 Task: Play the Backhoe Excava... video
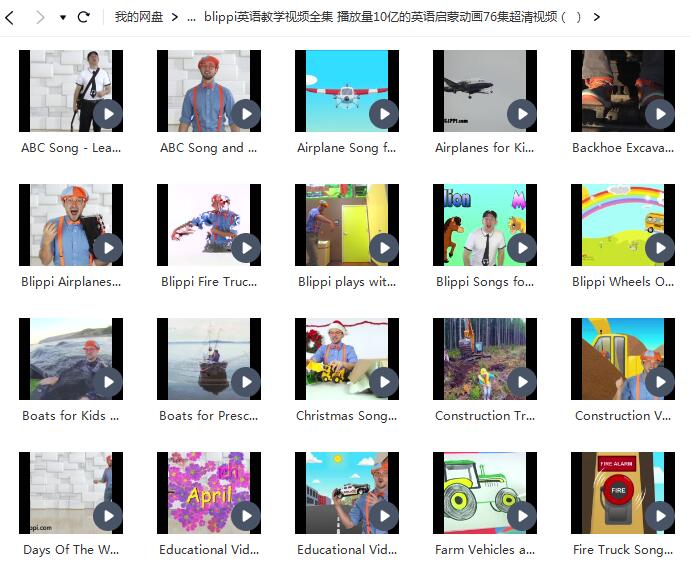(660, 114)
